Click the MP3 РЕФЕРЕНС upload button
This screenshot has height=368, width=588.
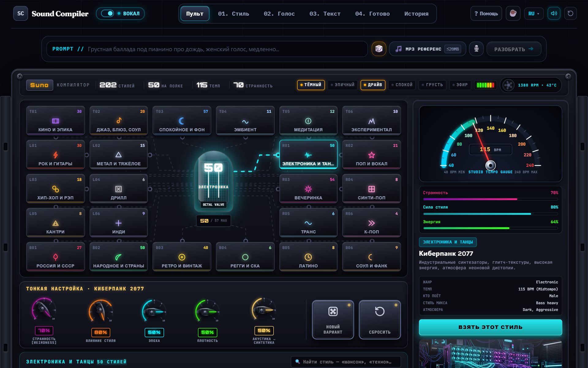tap(428, 49)
